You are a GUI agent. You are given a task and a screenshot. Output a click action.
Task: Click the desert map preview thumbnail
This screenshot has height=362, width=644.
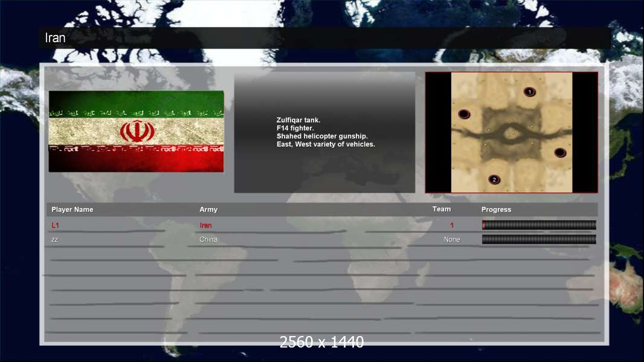(511, 132)
